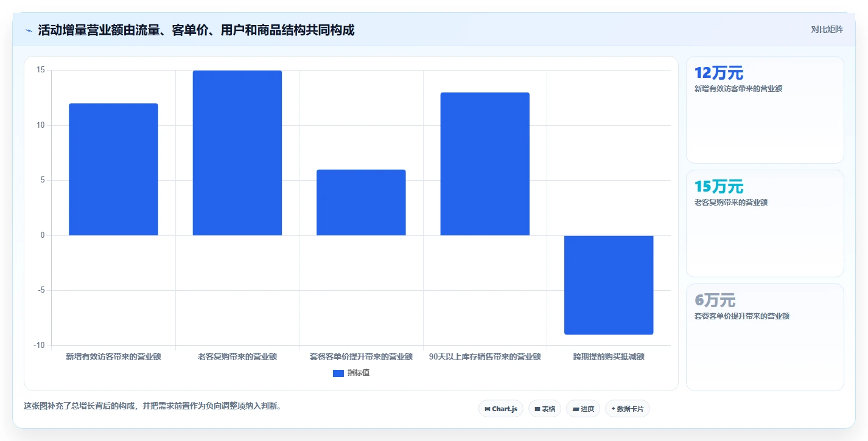Select the 进度 chip

coord(583,409)
